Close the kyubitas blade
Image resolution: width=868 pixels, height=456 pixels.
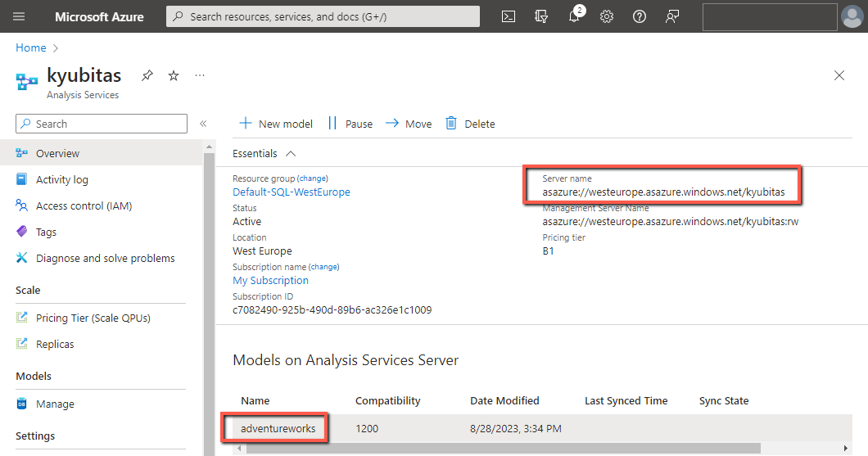click(839, 75)
